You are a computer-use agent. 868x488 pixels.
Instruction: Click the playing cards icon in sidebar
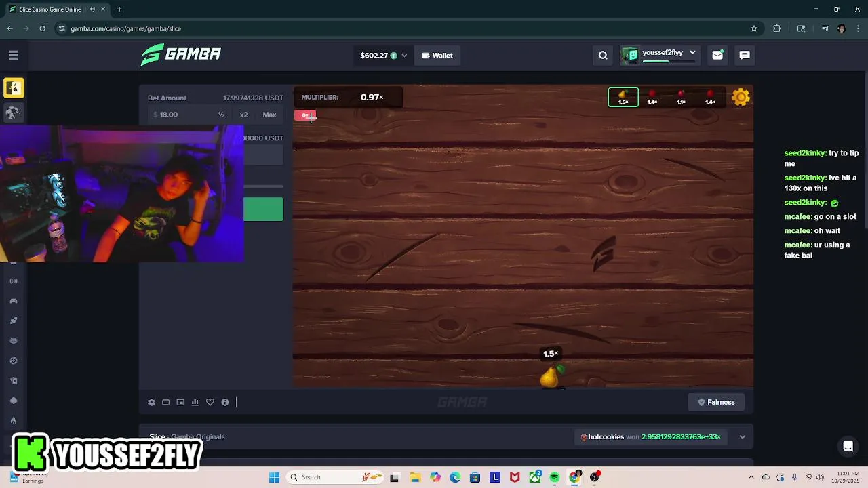click(14, 380)
